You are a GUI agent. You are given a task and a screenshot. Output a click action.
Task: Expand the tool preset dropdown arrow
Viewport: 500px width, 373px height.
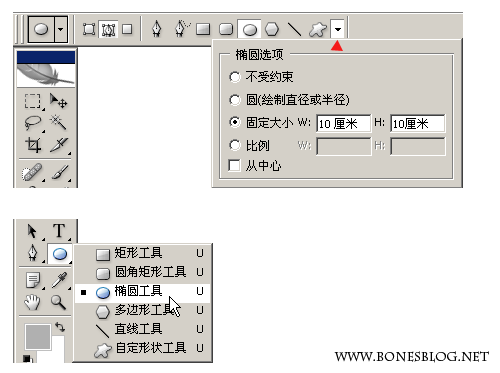coord(61,29)
